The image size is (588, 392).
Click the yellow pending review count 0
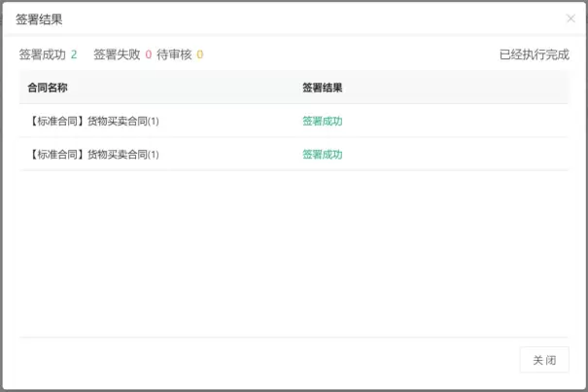click(200, 54)
